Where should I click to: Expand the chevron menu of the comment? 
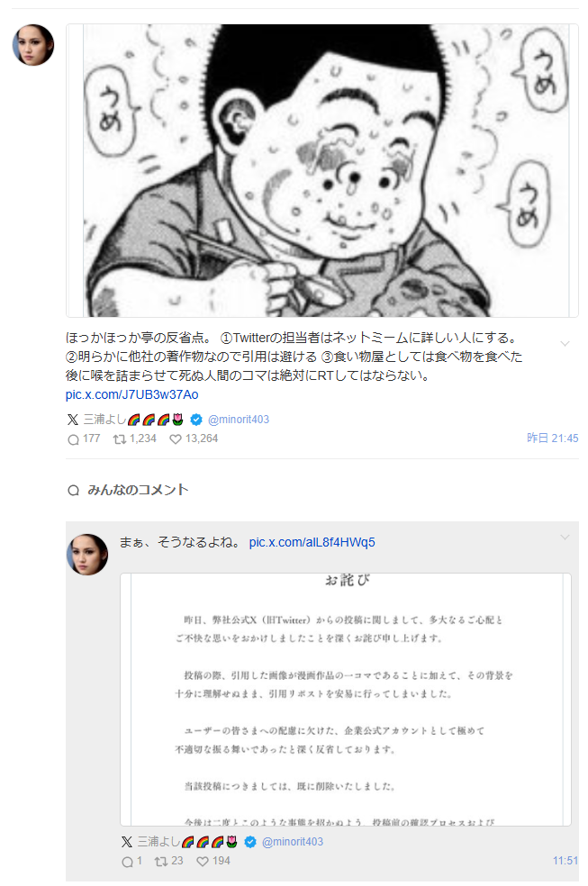(x=565, y=537)
